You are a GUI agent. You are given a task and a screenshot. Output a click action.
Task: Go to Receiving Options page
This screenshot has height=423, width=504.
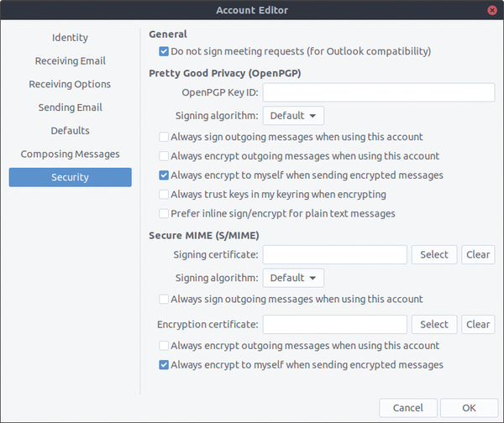click(70, 85)
